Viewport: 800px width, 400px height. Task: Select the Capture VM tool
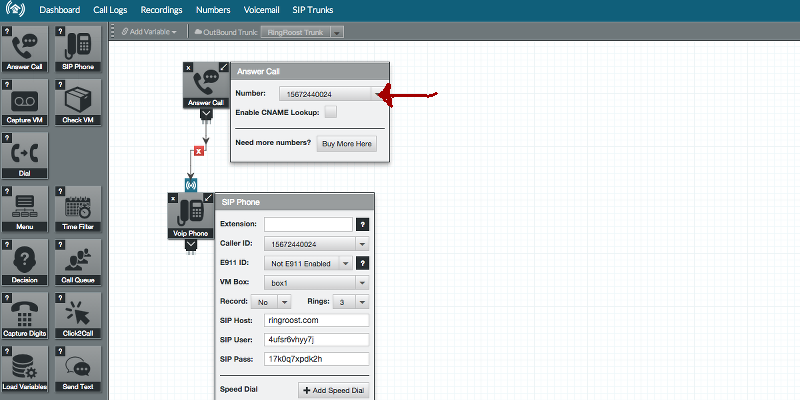(25, 103)
